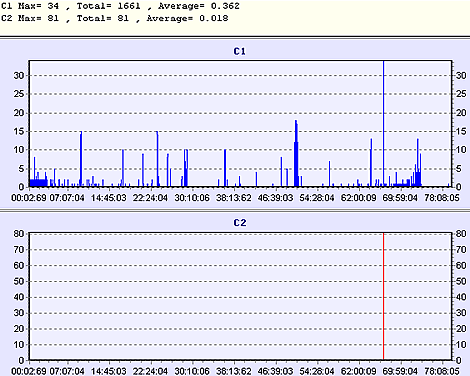This screenshot has width=470, height=376.
Task: Click left axis value 80 on C2 chart
Action: coord(19,234)
